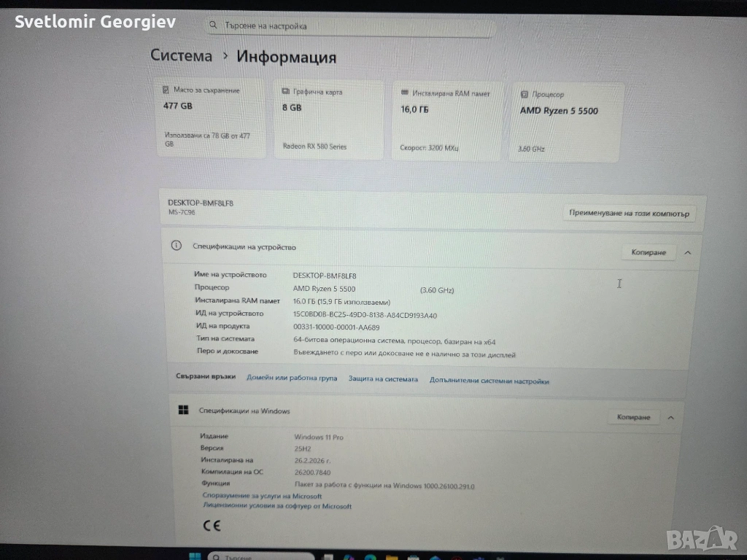
Task: Open the Windows Start button on taskbar
Action: click(195, 556)
